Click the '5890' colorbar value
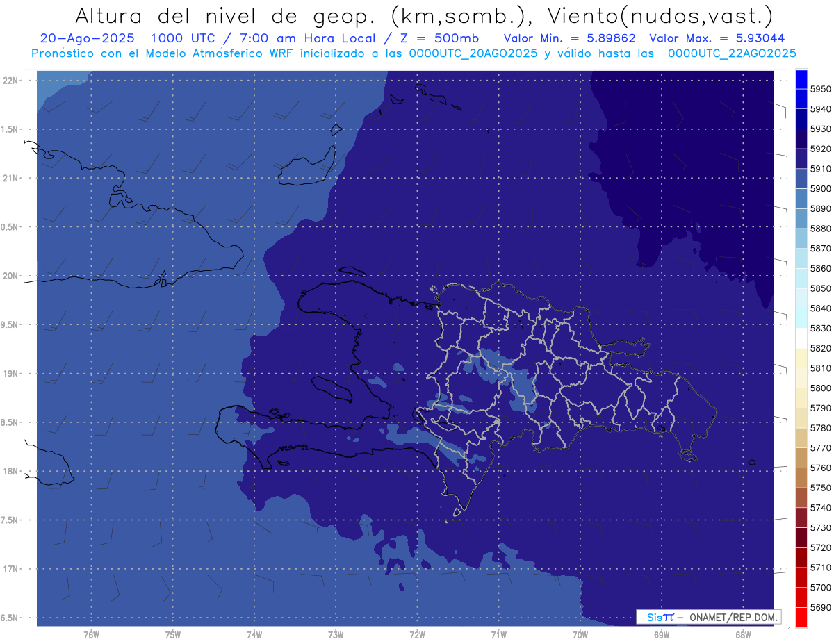 tap(821, 208)
